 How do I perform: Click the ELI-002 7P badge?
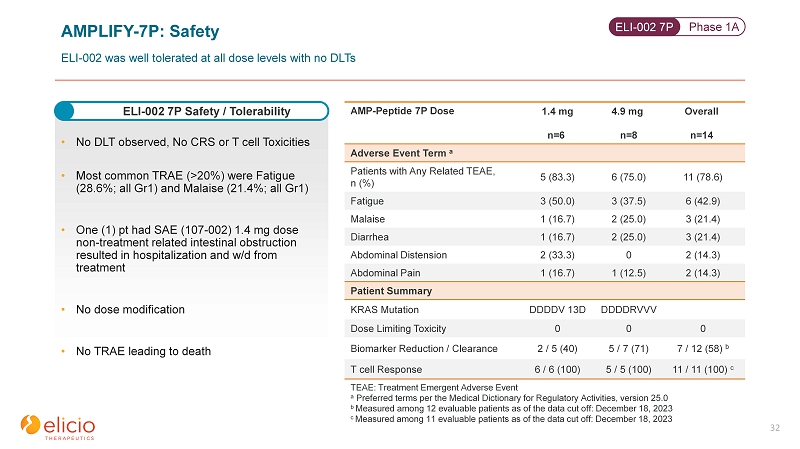pos(644,27)
